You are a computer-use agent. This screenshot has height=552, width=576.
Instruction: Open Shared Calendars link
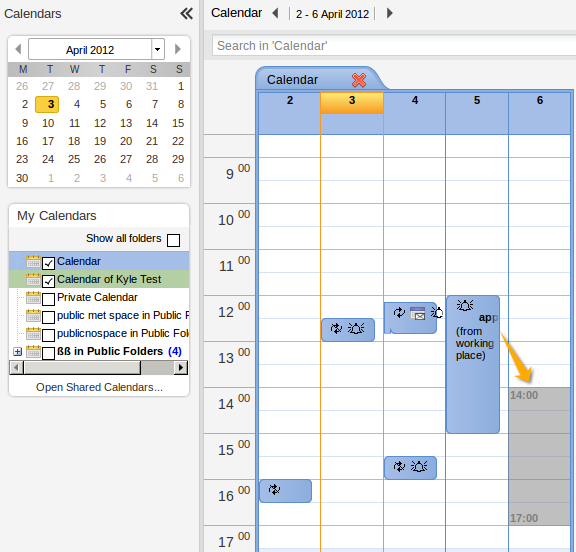click(x=99, y=387)
